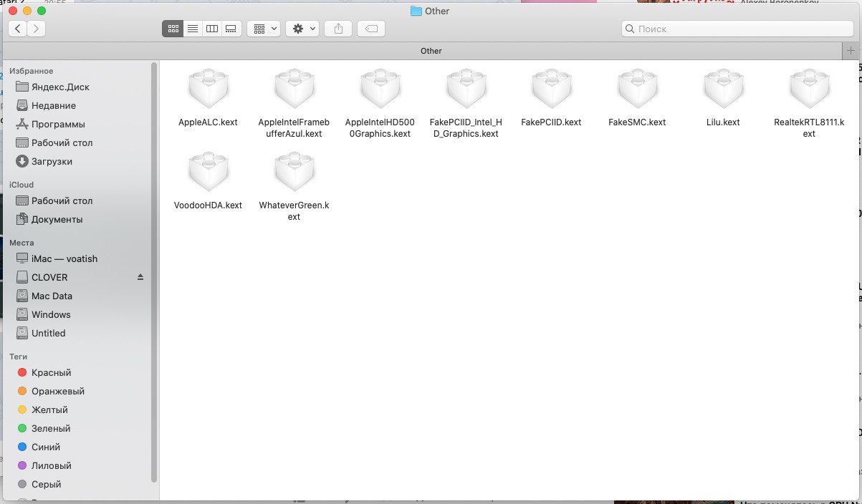Select the FakePCIID_Intel_HD_Graphics.kext icon
The width and height of the screenshot is (862, 504).
click(466, 89)
